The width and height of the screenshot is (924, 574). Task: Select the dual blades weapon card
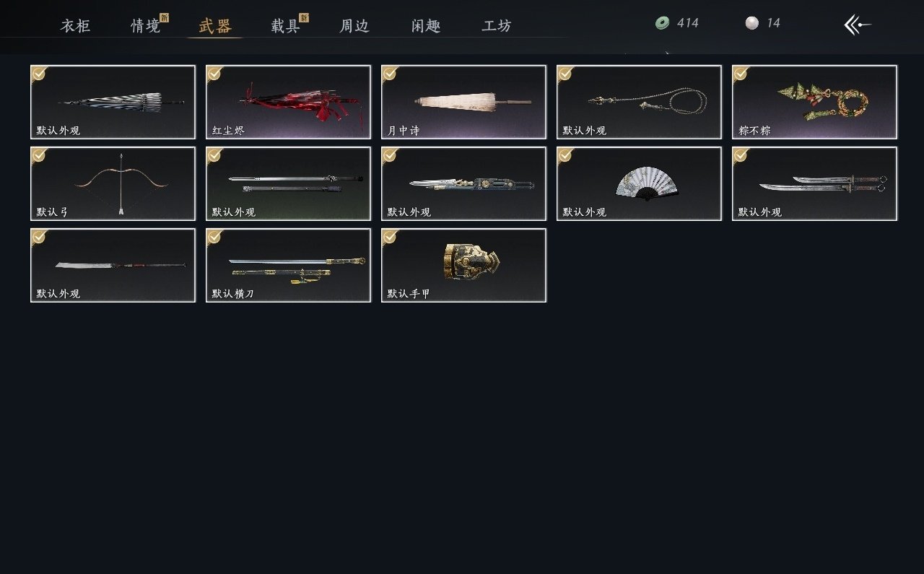pyautogui.click(x=814, y=183)
